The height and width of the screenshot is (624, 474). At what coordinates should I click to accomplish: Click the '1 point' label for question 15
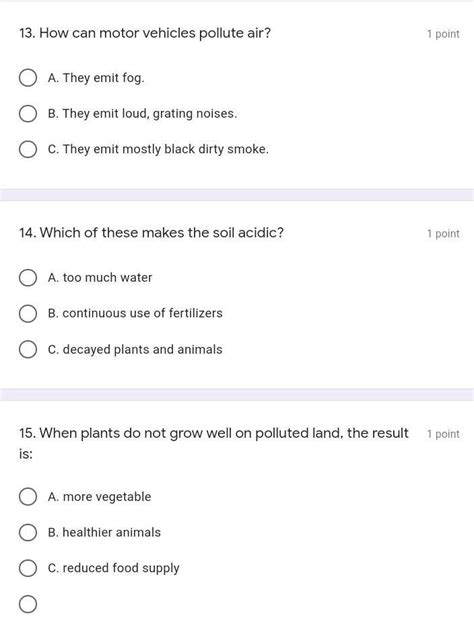coord(443,434)
